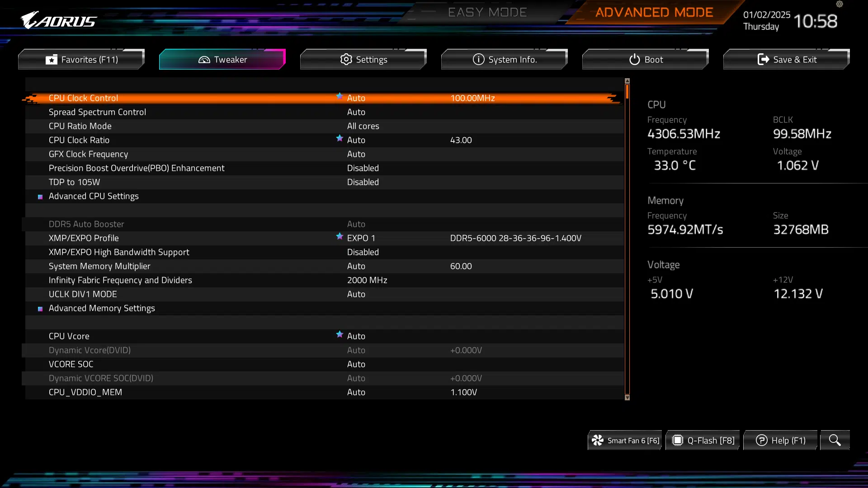Click favorite star next to XMP/EXPO Profile

coord(340,236)
